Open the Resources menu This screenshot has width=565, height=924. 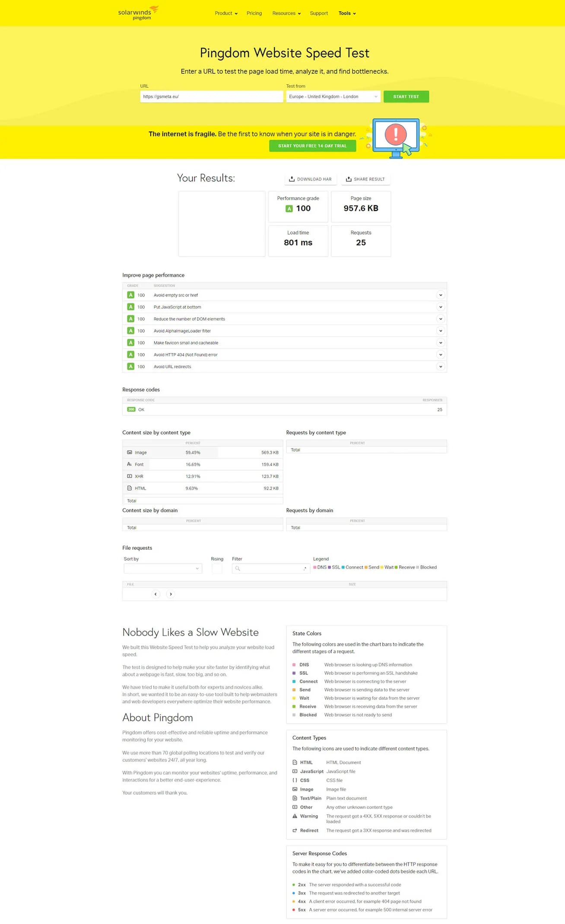tap(286, 13)
